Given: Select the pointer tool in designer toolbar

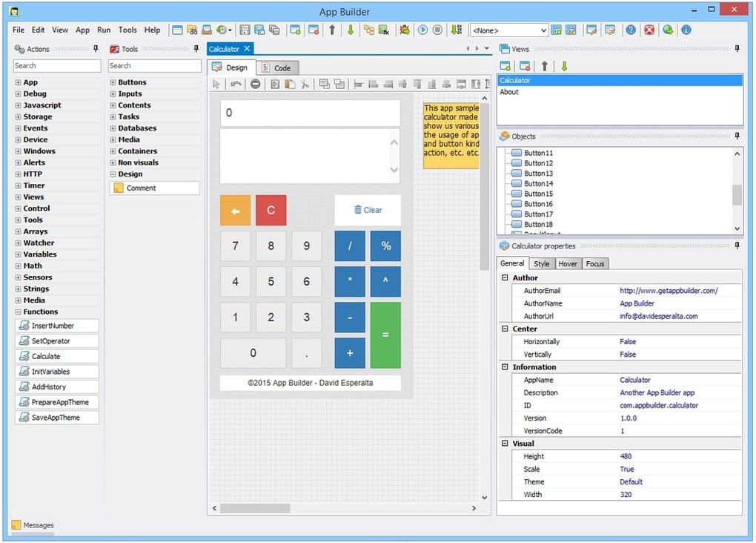Looking at the screenshot, I should 217,84.
